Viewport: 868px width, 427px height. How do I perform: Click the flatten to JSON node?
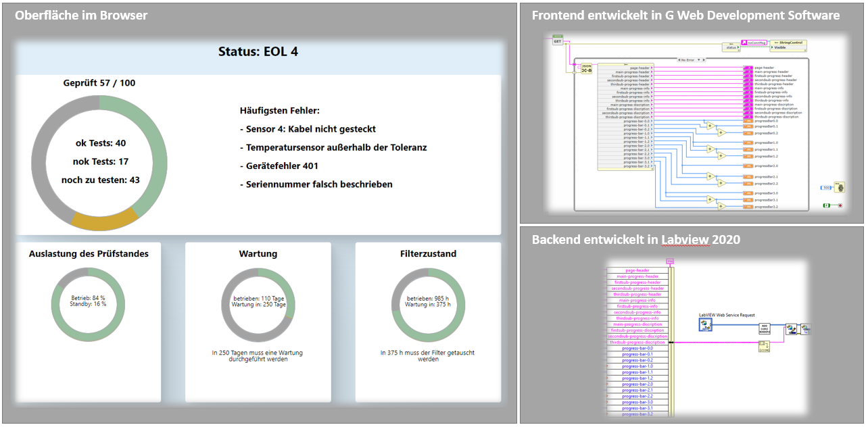pyautogui.click(x=764, y=346)
